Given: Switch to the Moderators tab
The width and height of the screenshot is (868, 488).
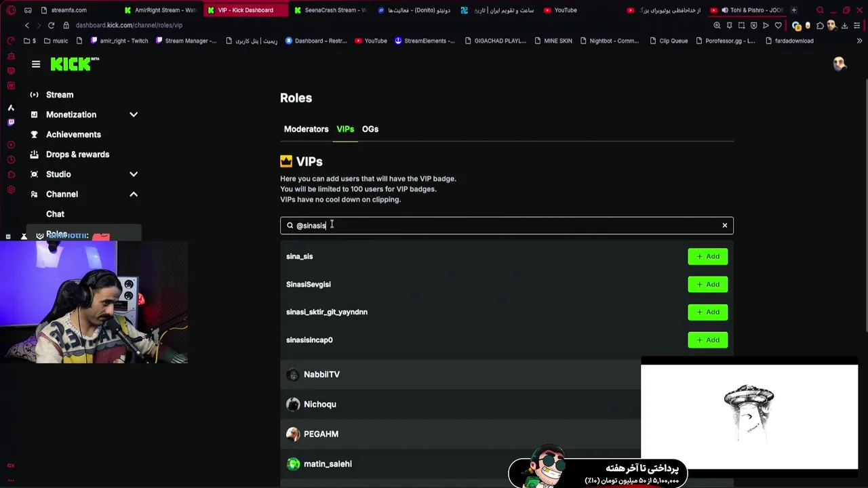Looking at the screenshot, I should [306, 129].
